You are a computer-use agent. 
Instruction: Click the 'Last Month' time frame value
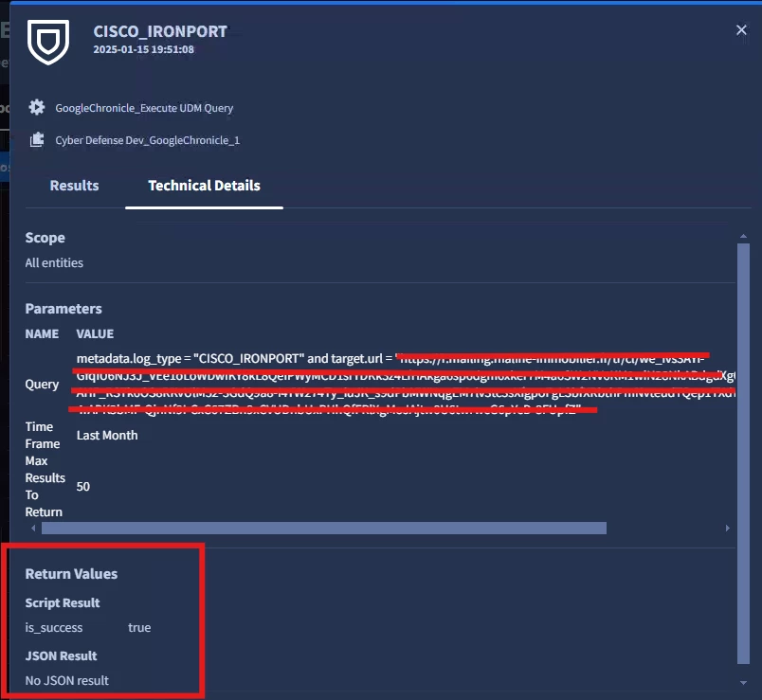pos(107,436)
